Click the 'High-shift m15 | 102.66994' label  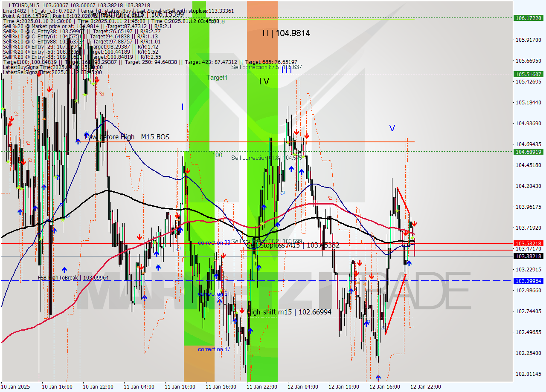(289, 312)
